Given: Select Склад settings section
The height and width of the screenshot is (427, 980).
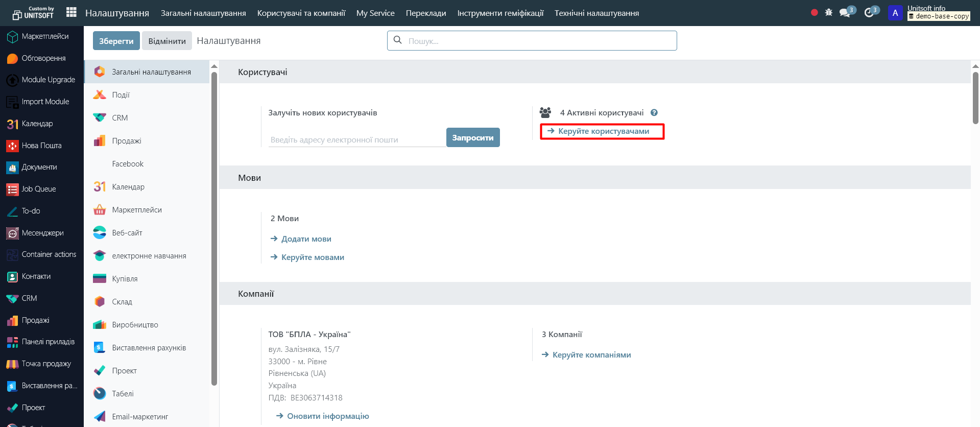Looking at the screenshot, I should tap(122, 302).
